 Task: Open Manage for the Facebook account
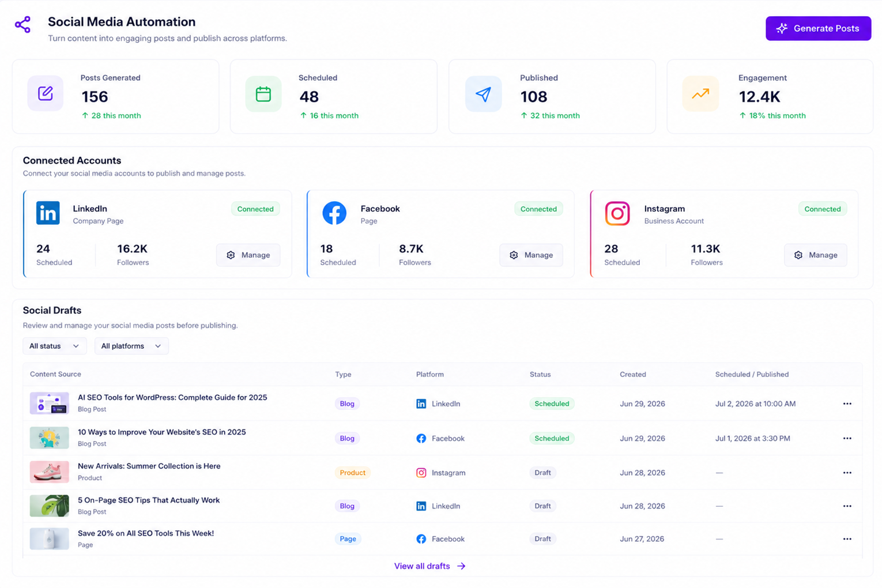coord(531,255)
